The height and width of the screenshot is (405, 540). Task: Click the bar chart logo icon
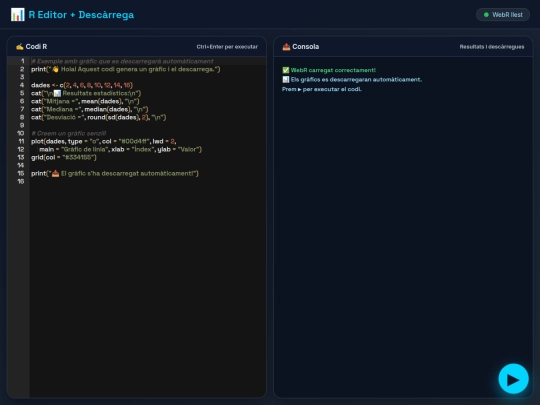[x=18, y=15]
